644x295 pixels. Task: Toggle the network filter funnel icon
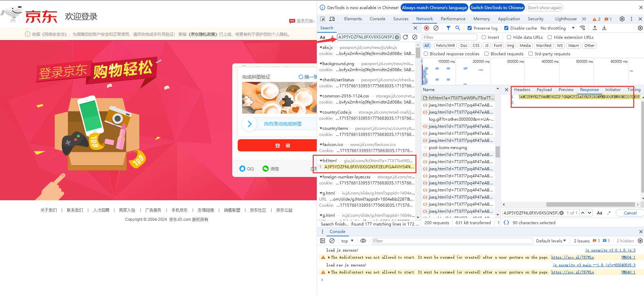pos(448,28)
